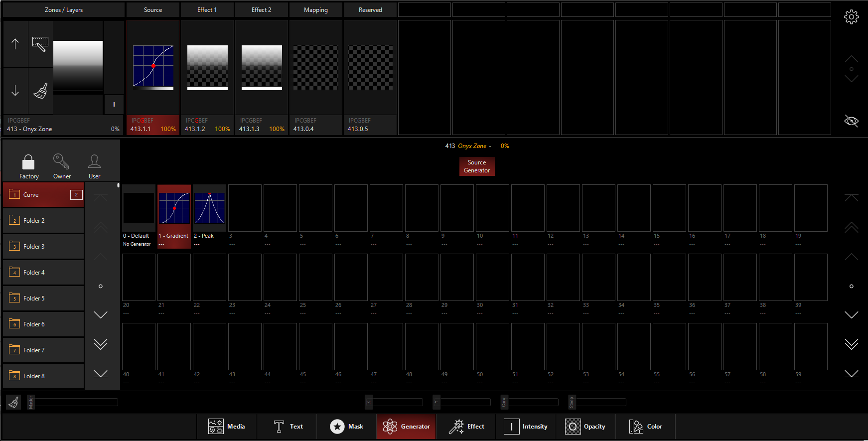Folder list: jump to bottom arrow
The height and width of the screenshot is (441, 868).
click(101, 373)
